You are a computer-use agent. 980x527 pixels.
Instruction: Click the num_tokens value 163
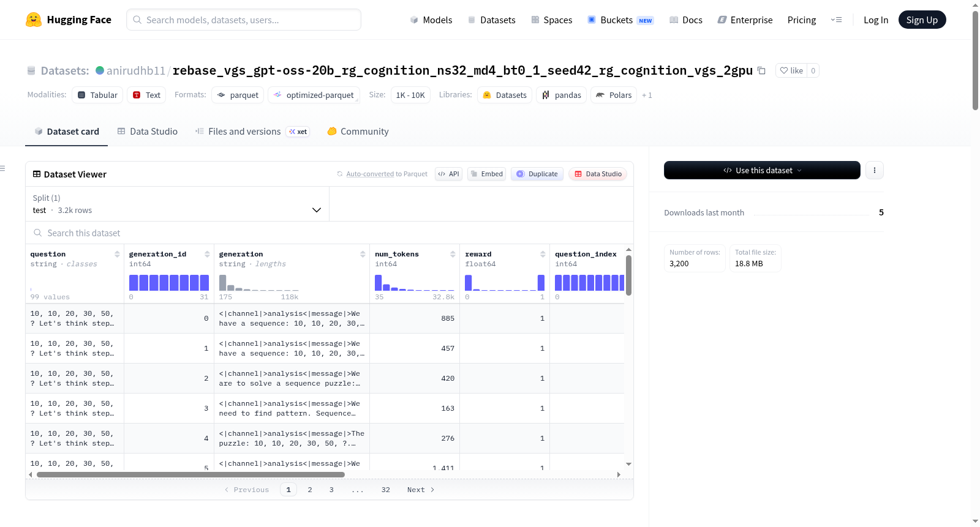pos(448,408)
